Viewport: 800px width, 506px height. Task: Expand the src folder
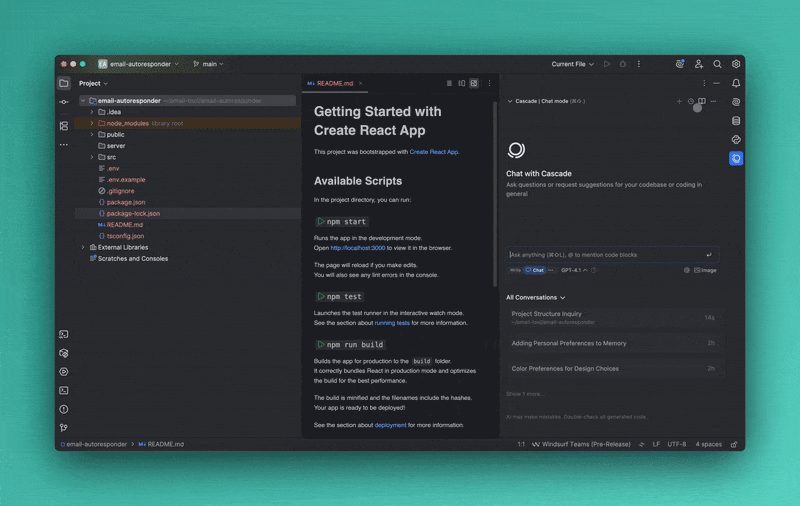point(92,157)
